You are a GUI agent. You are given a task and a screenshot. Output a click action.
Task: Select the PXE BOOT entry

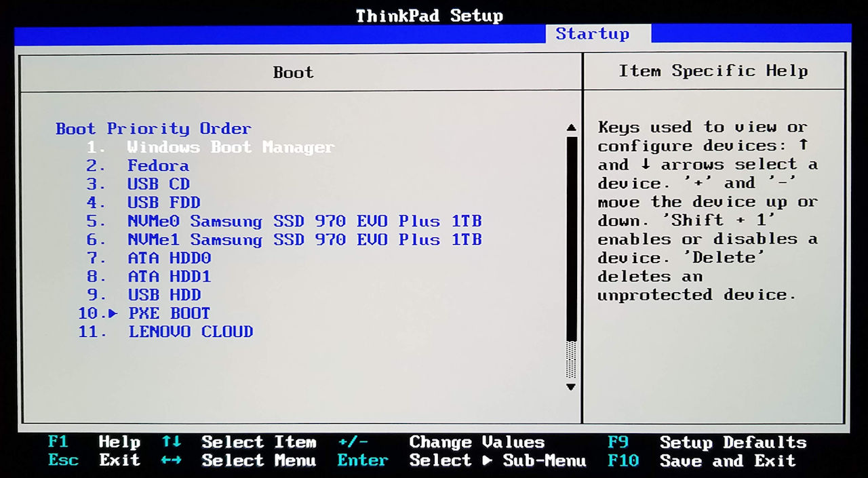coord(170,313)
